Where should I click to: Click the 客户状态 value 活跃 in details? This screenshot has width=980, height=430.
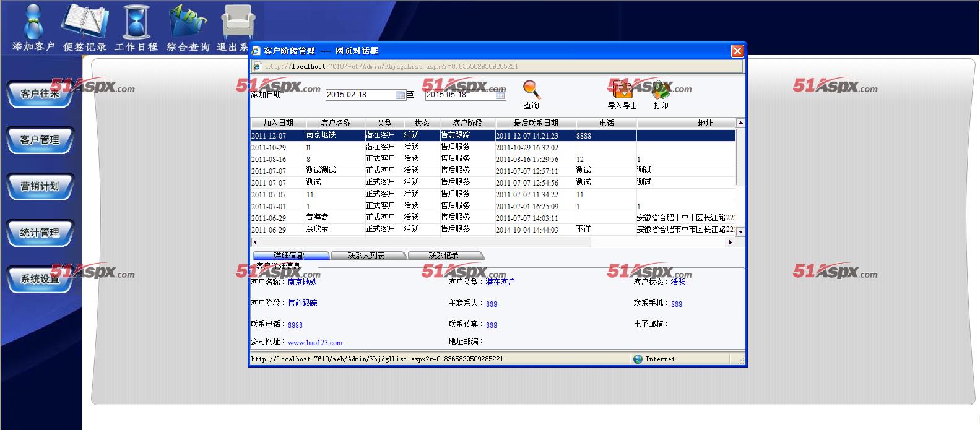pos(679,282)
